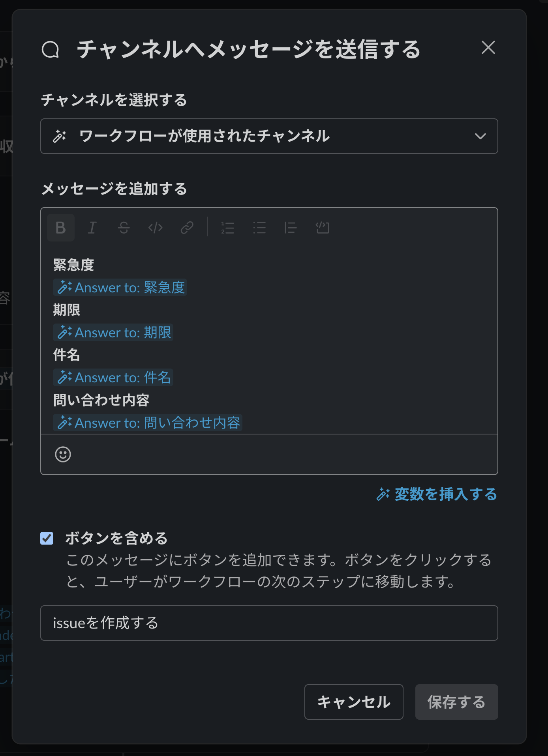Select the Answer to: 緊急度 variable pill
The width and height of the screenshot is (548, 756).
click(120, 288)
